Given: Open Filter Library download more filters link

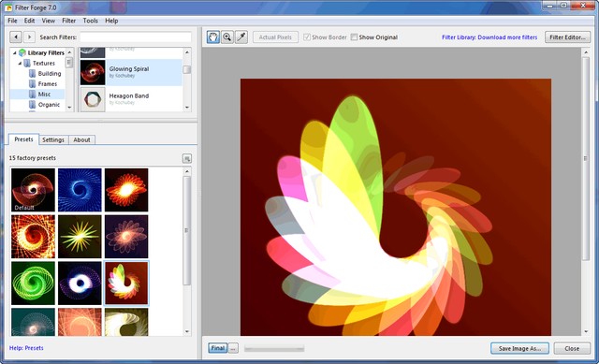Looking at the screenshot, I should coord(489,37).
